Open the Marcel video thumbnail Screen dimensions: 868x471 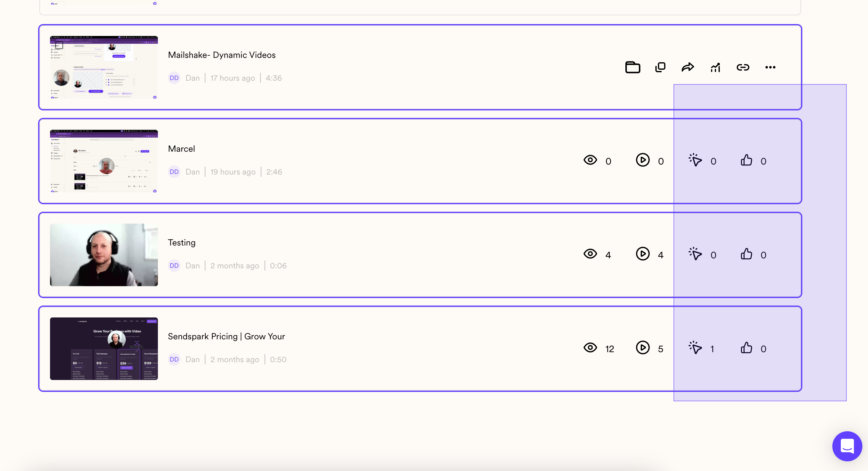pyautogui.click(x=104, y=161)
